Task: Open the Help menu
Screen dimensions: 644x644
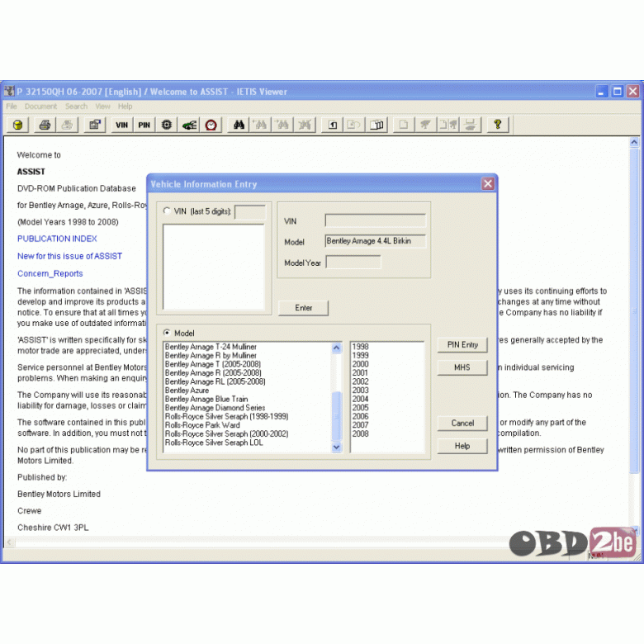Action: [x=125, y=107]
